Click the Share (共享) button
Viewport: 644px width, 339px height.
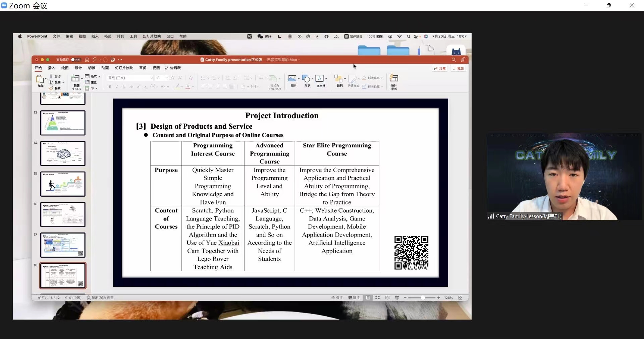(440, 68)
